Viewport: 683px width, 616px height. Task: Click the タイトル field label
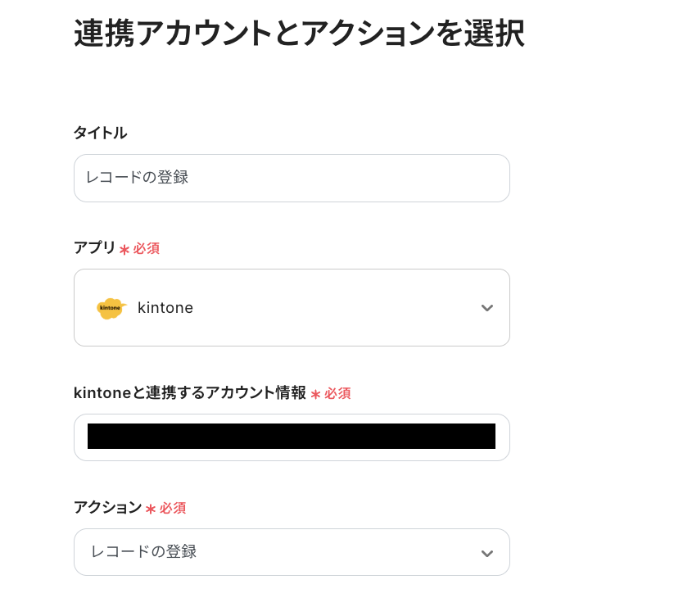[100, 133]
